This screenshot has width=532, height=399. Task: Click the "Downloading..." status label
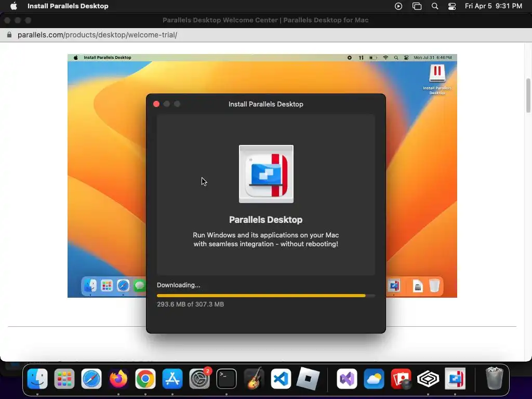tap(179, 285)
